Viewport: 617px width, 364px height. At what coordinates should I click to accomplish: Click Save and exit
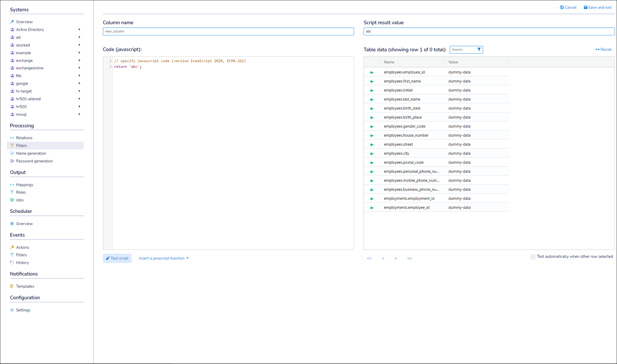[x=597, y=7]
